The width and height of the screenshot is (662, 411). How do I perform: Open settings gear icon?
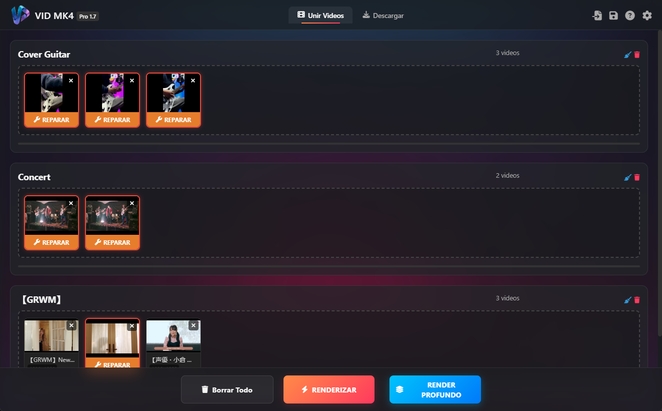click(647, 16)
